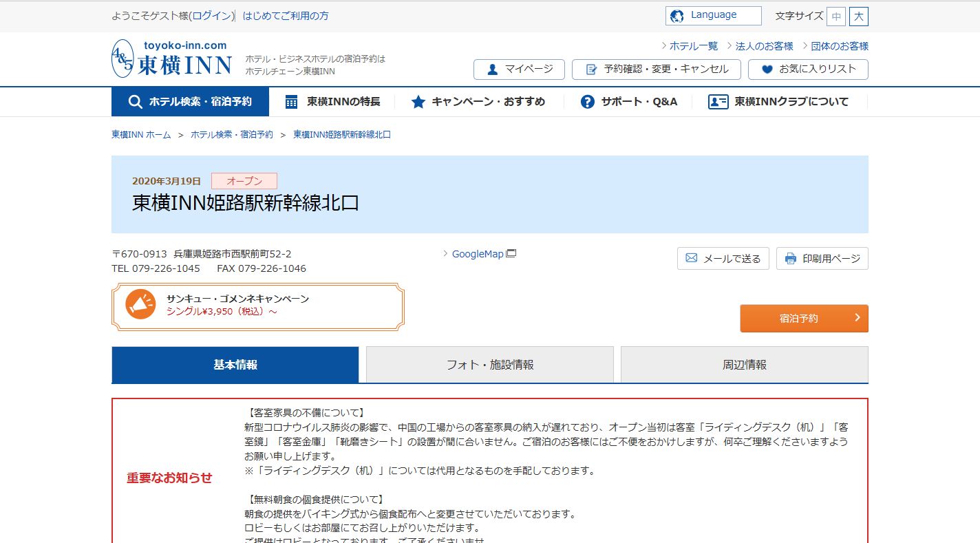Screen dimensions: 980x543
Task: Click the 2020年3月19日 date text
Action: pyautogui.click(x=167, y=181)
